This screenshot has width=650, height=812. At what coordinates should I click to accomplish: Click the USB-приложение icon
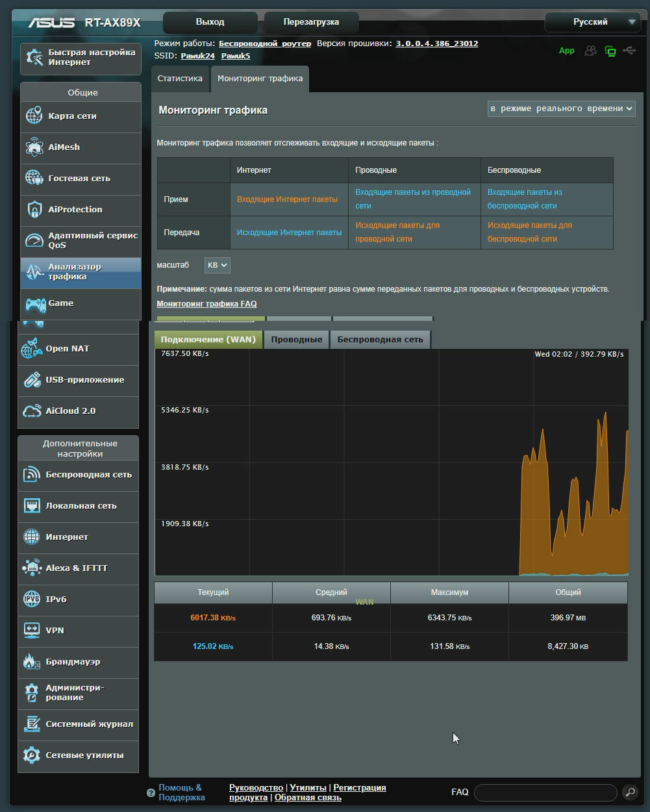(x=31, y=380)
